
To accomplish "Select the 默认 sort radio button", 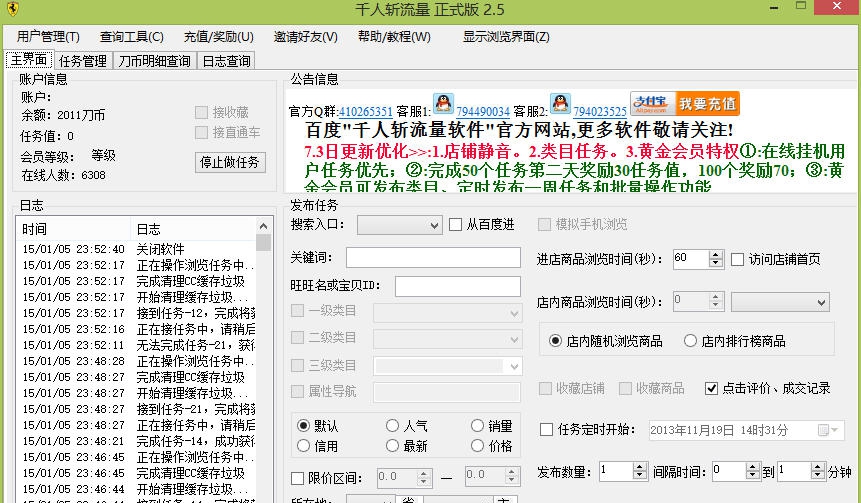I will pyautogui.click(x=303, y=426).
